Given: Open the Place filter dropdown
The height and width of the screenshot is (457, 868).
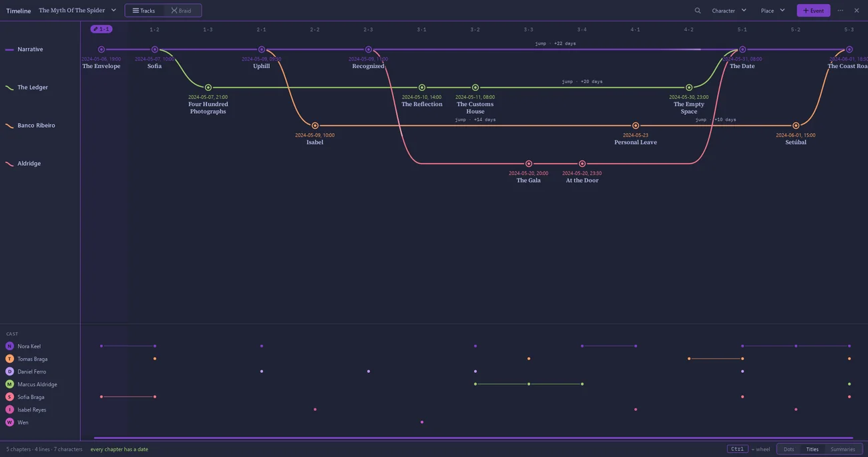Looking at the screenshot, I should tap(773, 11).
